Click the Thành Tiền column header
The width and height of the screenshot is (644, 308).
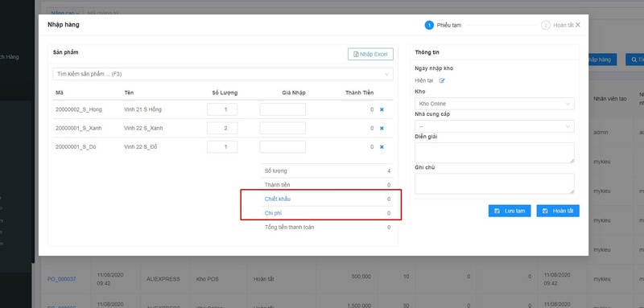coord(359,92)
